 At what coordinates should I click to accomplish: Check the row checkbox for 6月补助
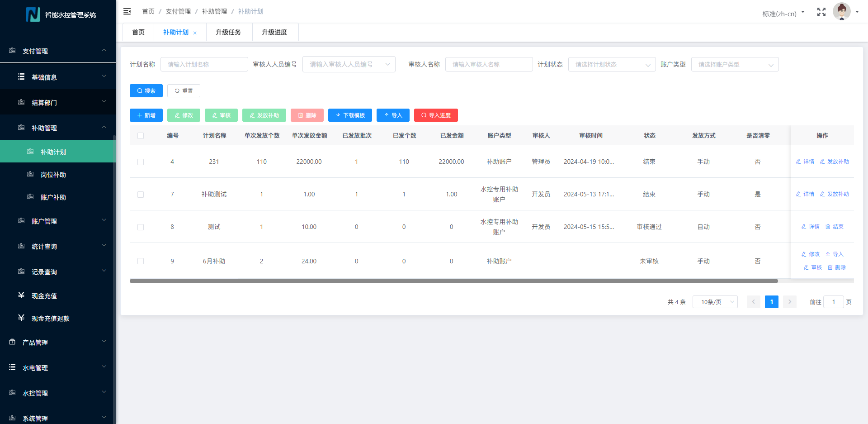[x=141, y=261]
